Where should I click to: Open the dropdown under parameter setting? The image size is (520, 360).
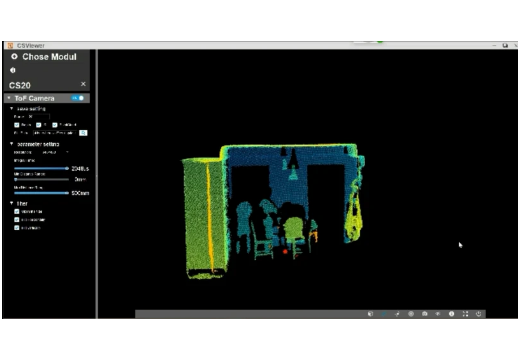coord(55,152)
